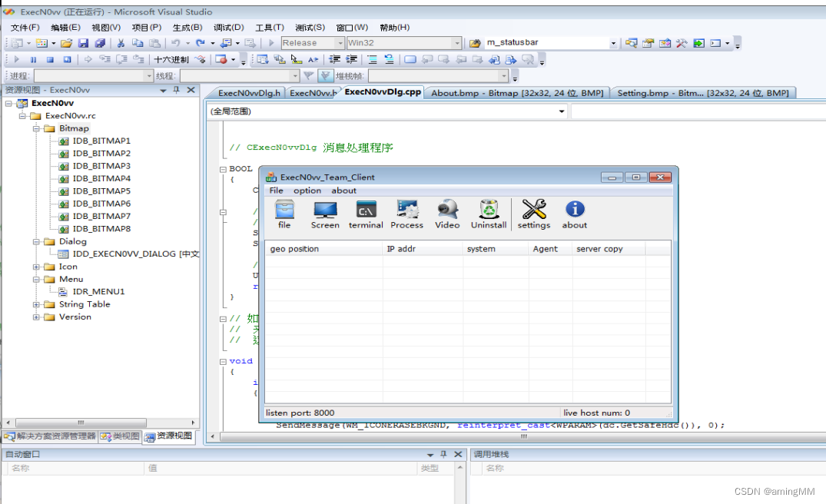The image size is (826, 504).
Task: Open the Process manager tool
Action: point(406,214)
